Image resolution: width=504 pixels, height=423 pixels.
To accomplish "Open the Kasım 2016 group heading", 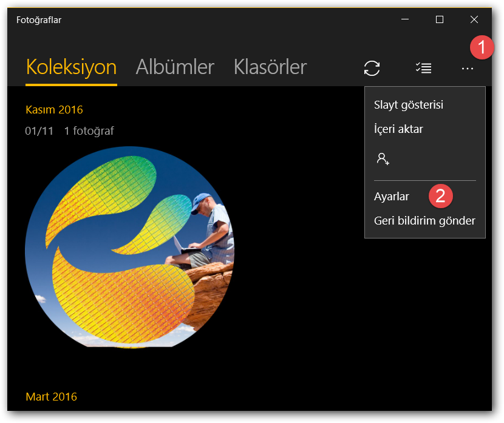I will pyautogui.click(x=54, y=110).
